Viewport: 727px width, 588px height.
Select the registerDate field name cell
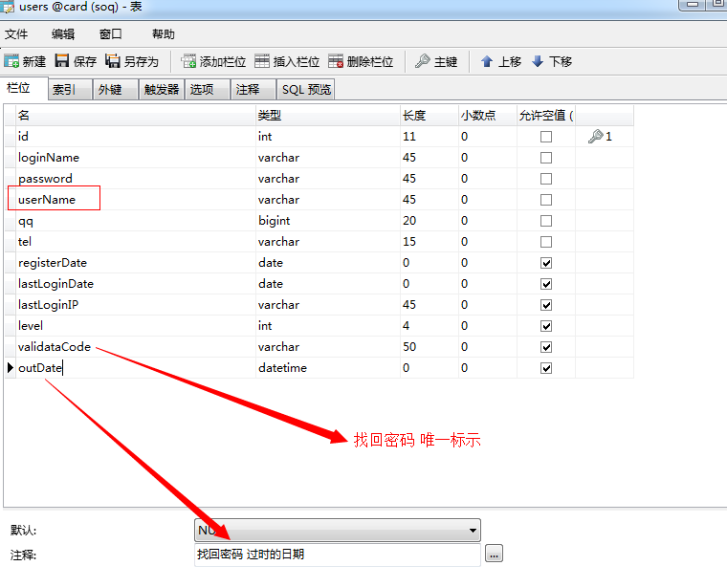(136, 263)
